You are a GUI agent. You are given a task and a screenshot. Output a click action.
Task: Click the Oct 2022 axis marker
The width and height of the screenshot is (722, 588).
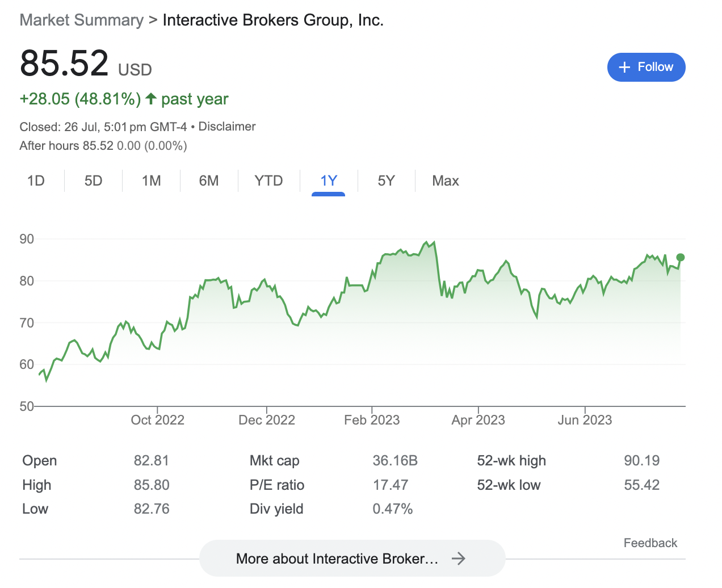pos(157,420)
